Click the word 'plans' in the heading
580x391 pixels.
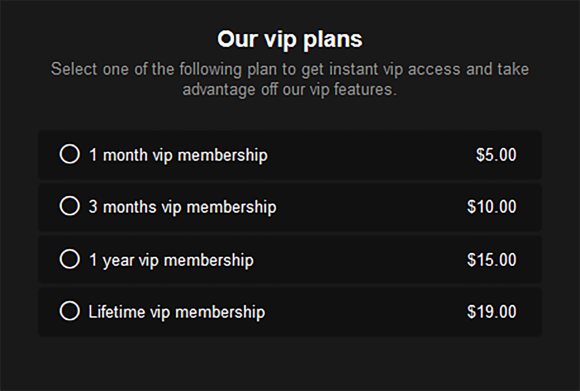click(333, 40)
